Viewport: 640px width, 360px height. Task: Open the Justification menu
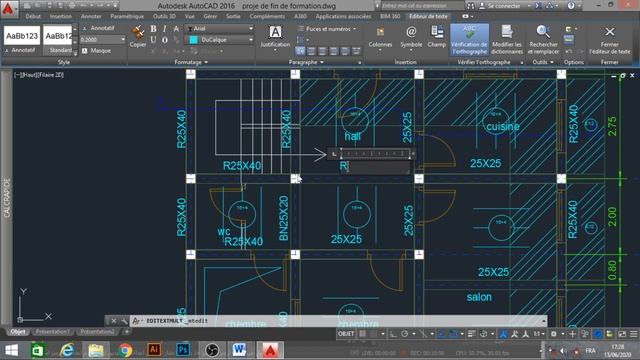click(275, 37)
